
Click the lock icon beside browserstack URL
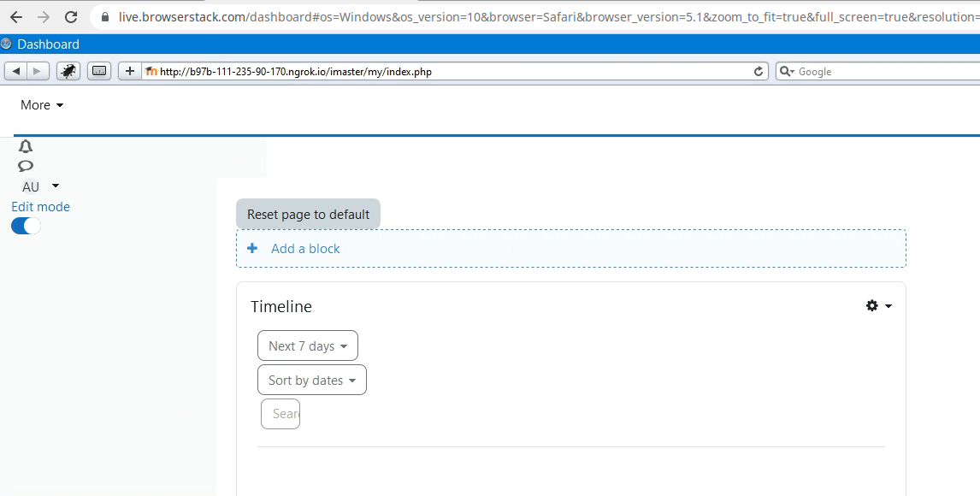pyautogui.click(x=105, y=17)
